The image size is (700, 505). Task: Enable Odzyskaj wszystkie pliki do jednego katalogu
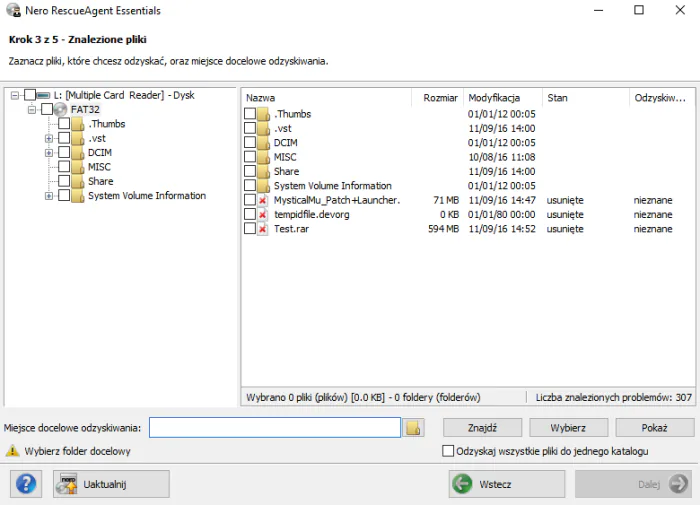[448, 451]
